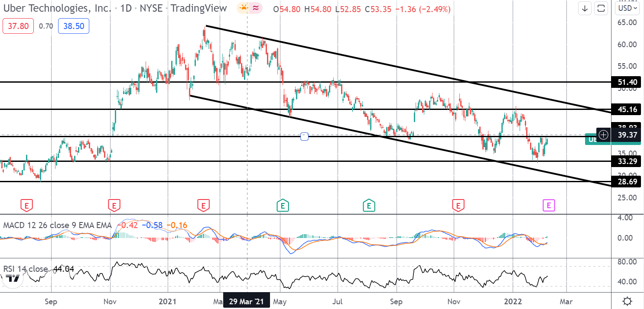Click the 0.70 spread value
This screenshot has width=644, height=309.
[x=46, y=26]
